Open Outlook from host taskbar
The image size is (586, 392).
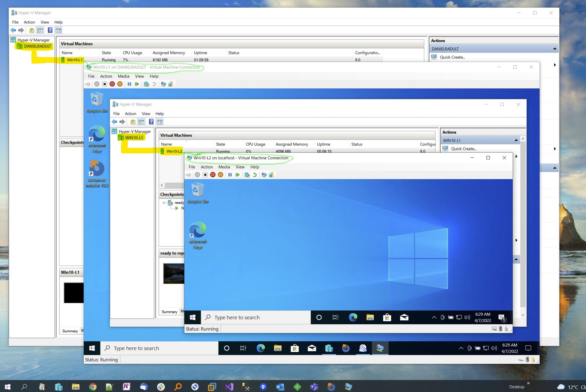280,387
